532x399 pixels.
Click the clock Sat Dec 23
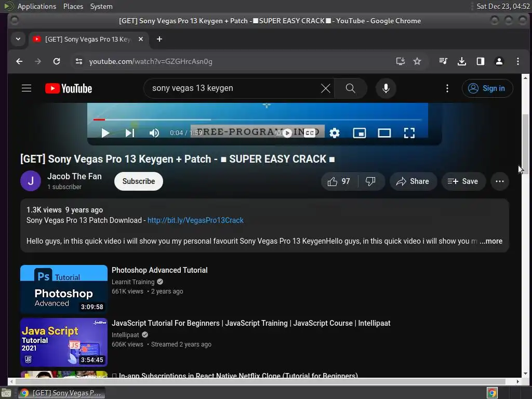click(503, 6)
